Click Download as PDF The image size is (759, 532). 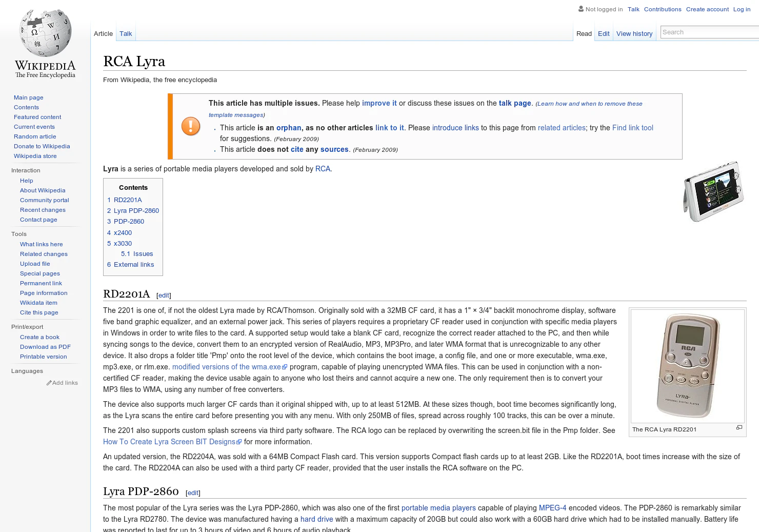click(x=45, y=347)
